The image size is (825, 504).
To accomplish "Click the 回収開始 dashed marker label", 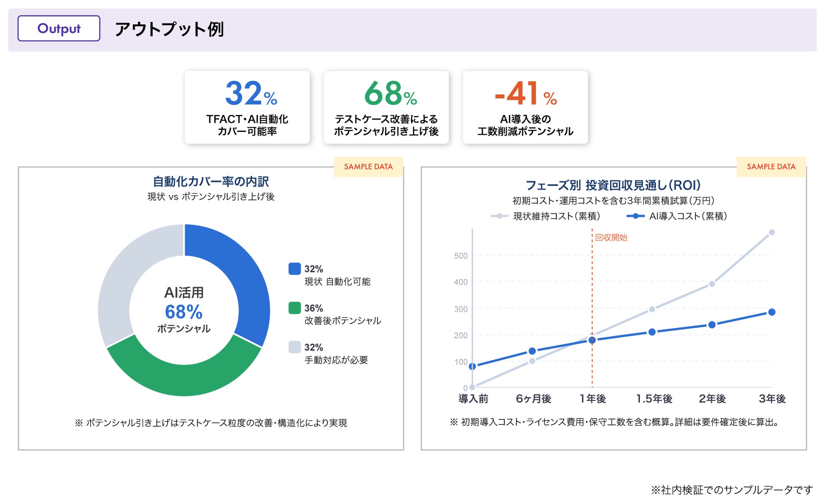I will point(611,238).
